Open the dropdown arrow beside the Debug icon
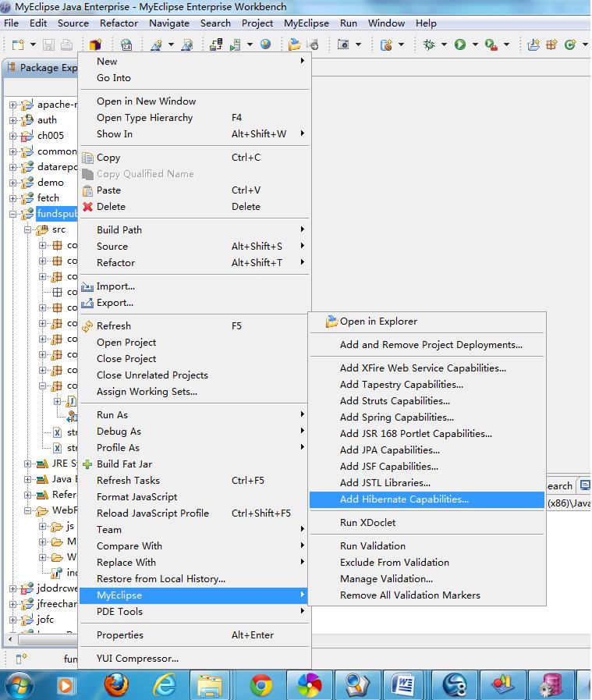This screenshot has height=700, width=592. [444, 44]
